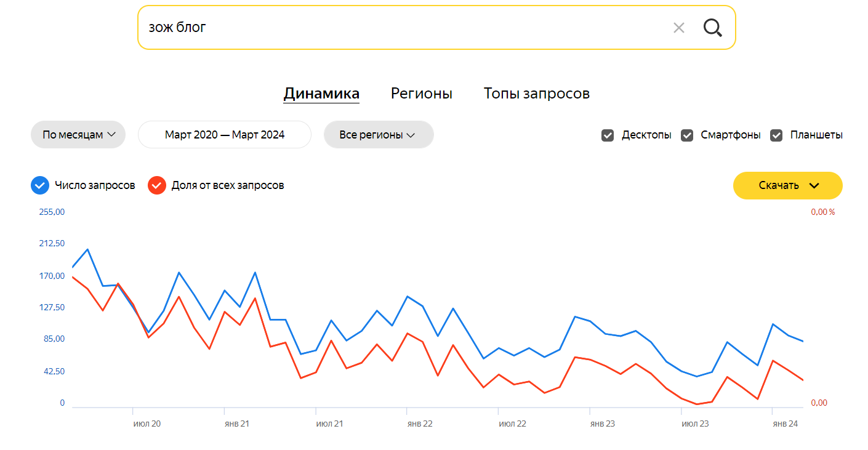Run search with the magnifier icon
This screenshot has width=868, height=450.
point(712,28)
